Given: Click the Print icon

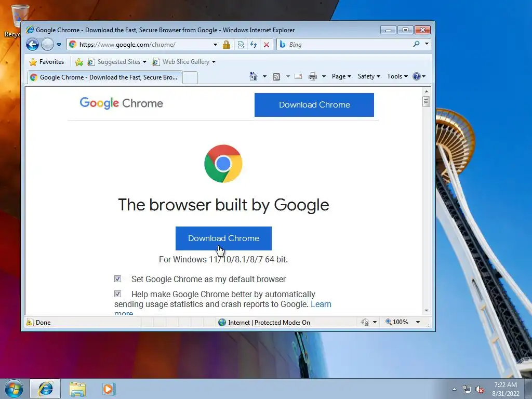Looking at the screenshot, I should [x=312, y=77].
